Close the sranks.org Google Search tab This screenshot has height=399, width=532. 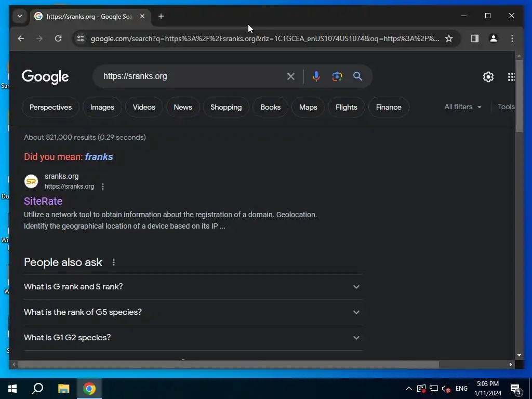pyautogui.click(x=142, y=16)
